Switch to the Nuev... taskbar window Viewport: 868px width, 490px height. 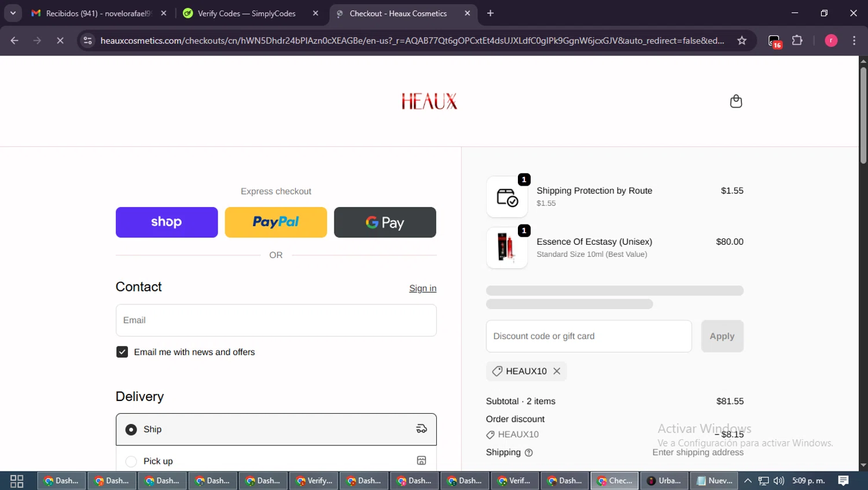pyautogui.click(x=715, y=481)
